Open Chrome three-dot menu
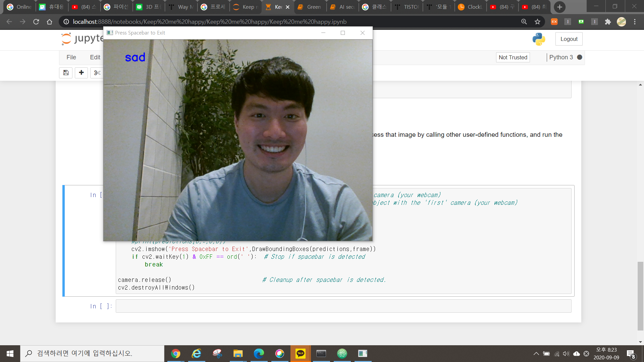Image resolution: width=644 pixels, height=362 pixels. (635, 22)
